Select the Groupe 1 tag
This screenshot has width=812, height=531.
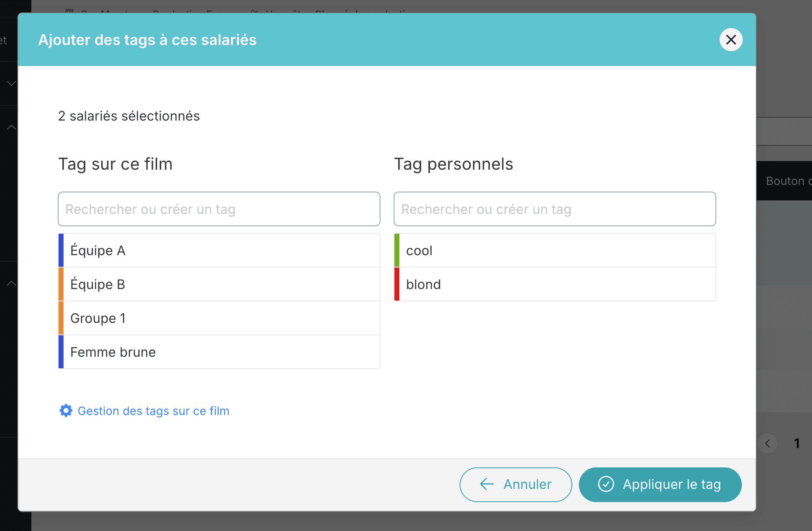219,318
